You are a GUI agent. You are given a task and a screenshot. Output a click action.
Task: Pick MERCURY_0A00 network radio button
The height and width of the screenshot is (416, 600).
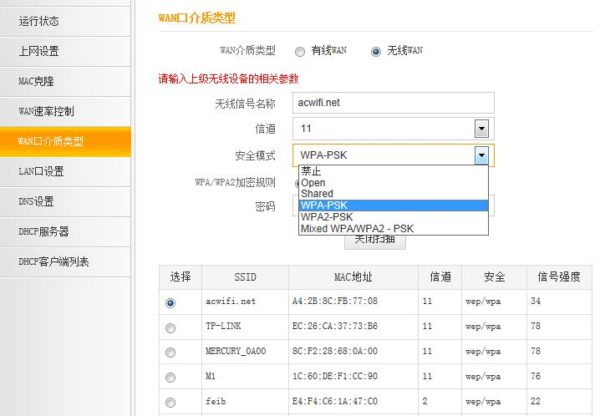point(170,352)
